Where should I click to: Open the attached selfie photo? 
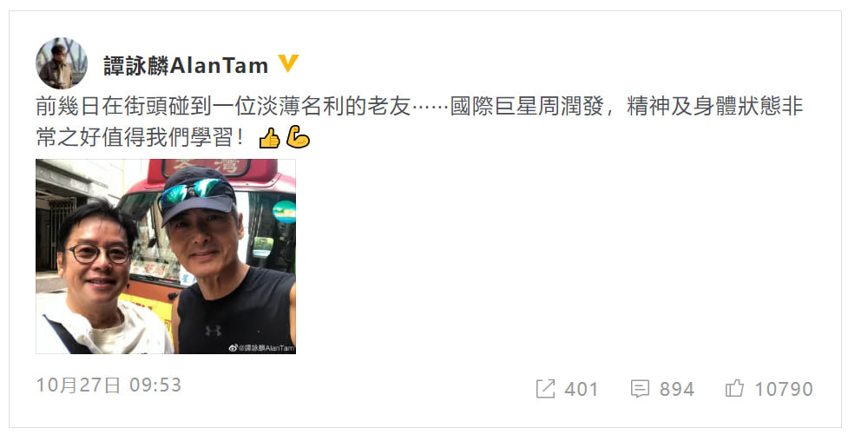166,256
